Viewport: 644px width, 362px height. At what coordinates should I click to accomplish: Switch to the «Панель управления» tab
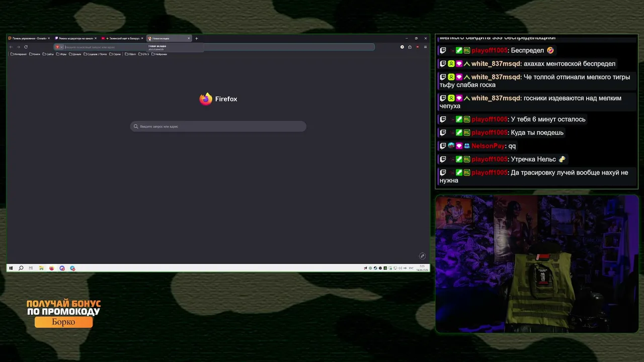click(x=28, y=38)
